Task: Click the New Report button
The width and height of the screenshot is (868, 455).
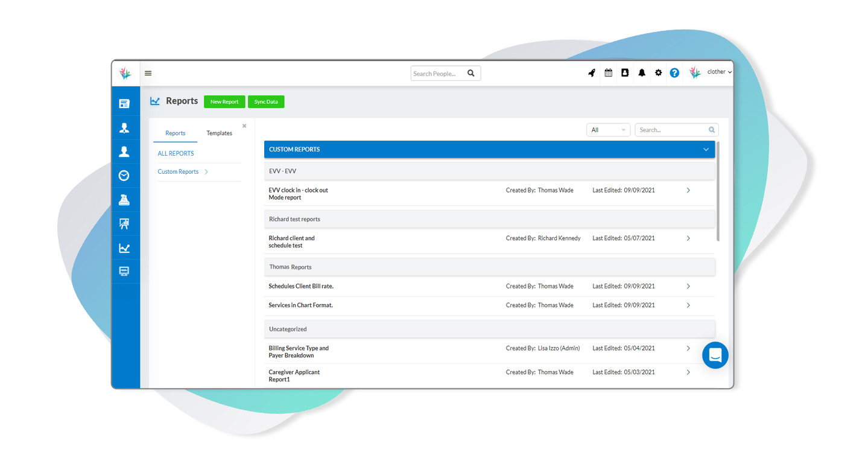Action: coord(224,102)
